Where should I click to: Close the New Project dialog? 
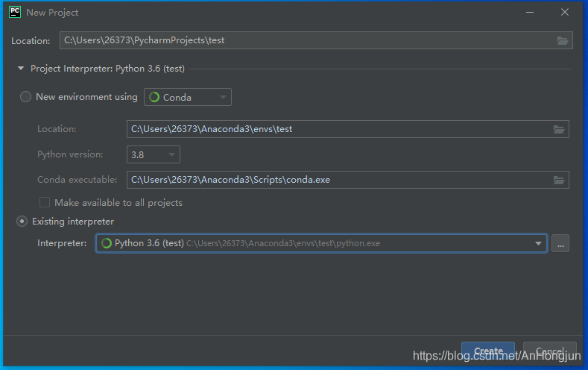[565, 13]
